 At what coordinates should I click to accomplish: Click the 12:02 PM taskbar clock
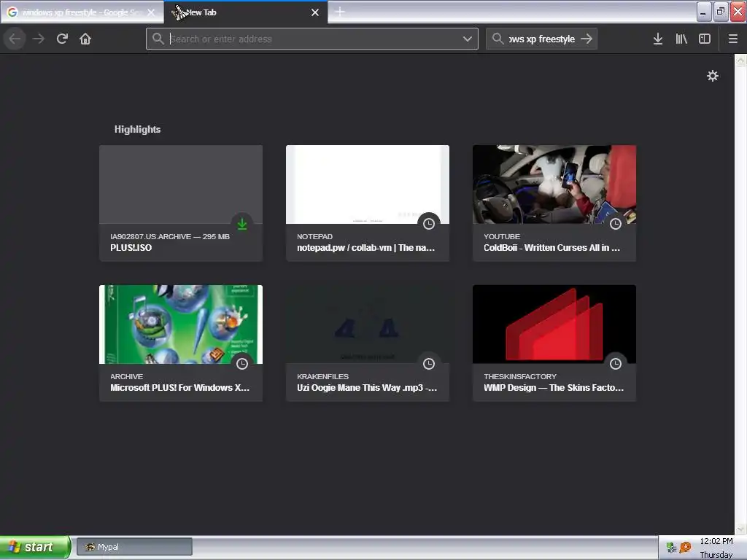(716, 541)
